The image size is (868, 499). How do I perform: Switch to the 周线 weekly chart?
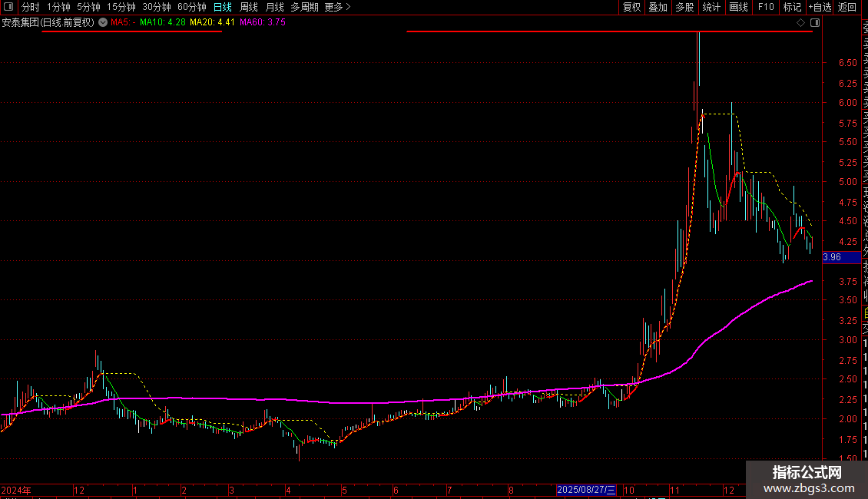click(249, 7)
